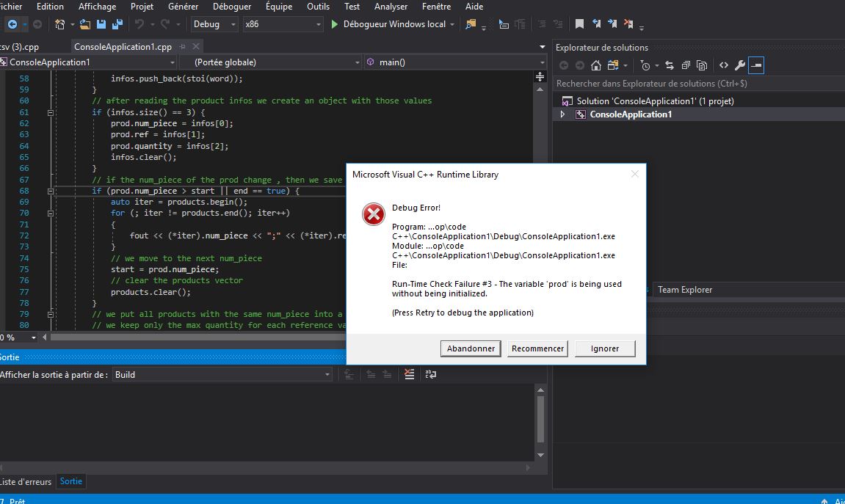Switch to the csv (3).cpp tab

pyautogui.click(x=19, y=47)
